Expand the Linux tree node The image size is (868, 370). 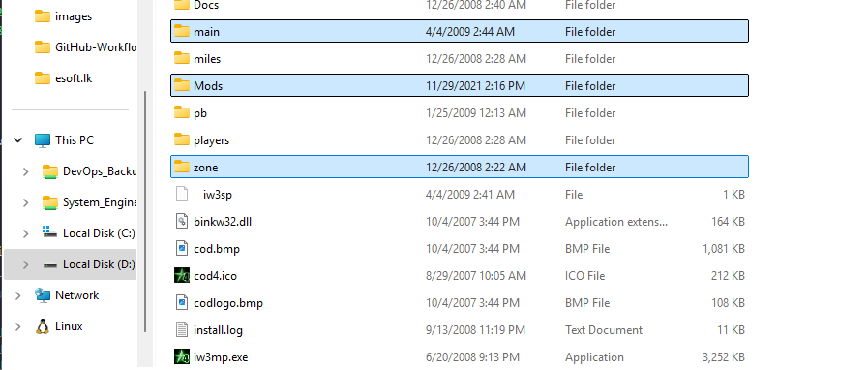click(x=17, y=326)
